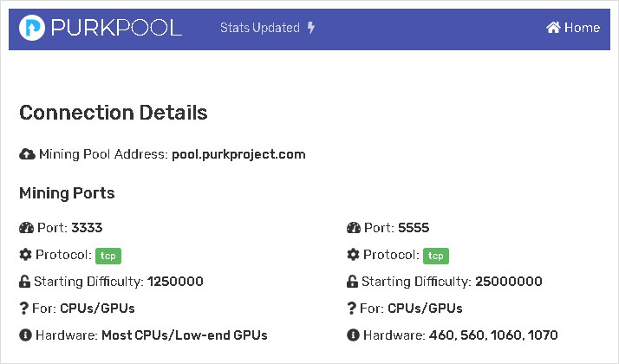
Task: Click the PurkPool circular logo icon
Action: (x=31, y=28)
